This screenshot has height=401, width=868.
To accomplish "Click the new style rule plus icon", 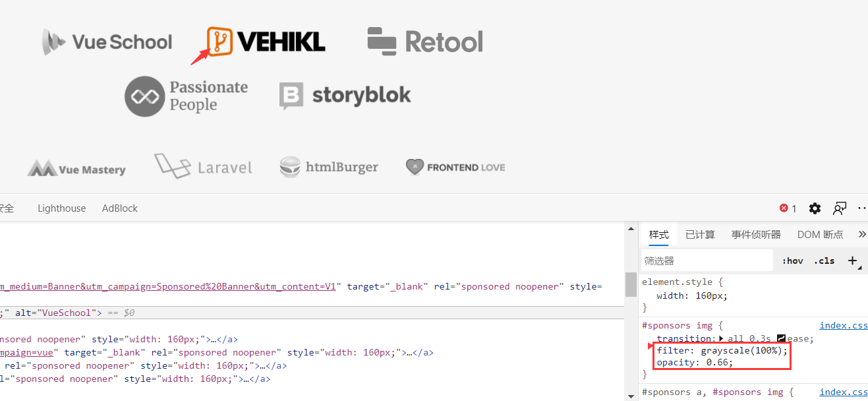I will pos(852,261).
